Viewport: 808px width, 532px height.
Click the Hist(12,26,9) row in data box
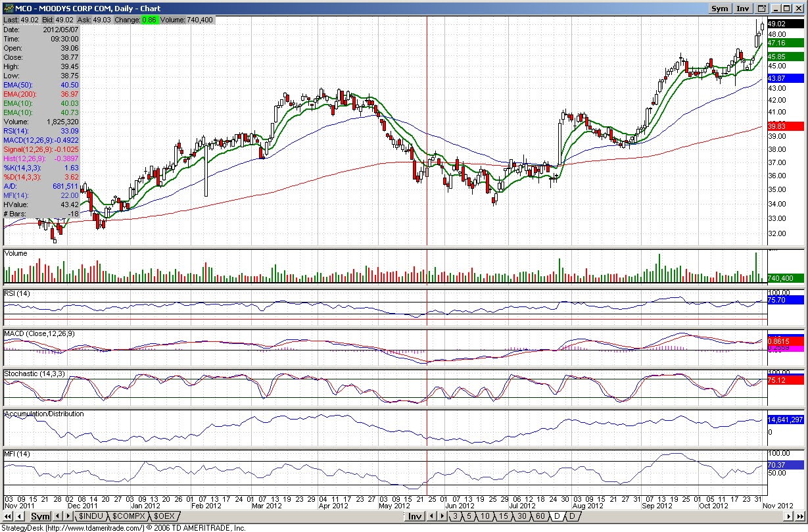(41, 158)
